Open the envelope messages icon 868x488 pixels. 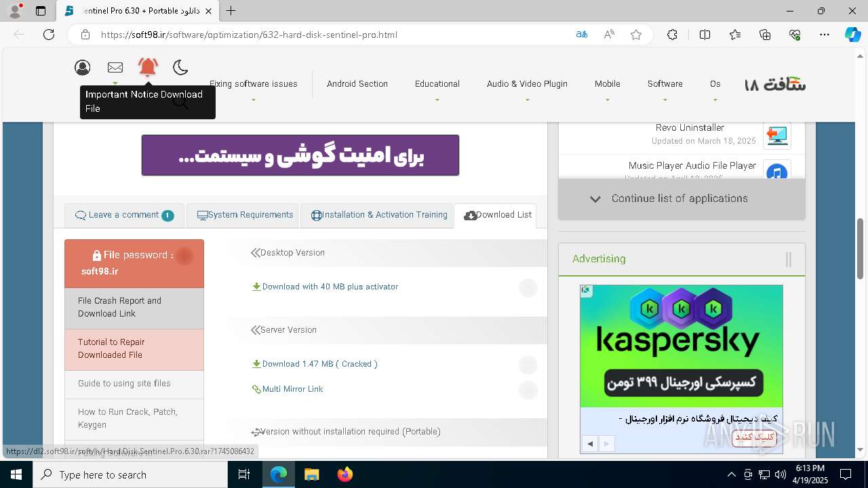115,67
